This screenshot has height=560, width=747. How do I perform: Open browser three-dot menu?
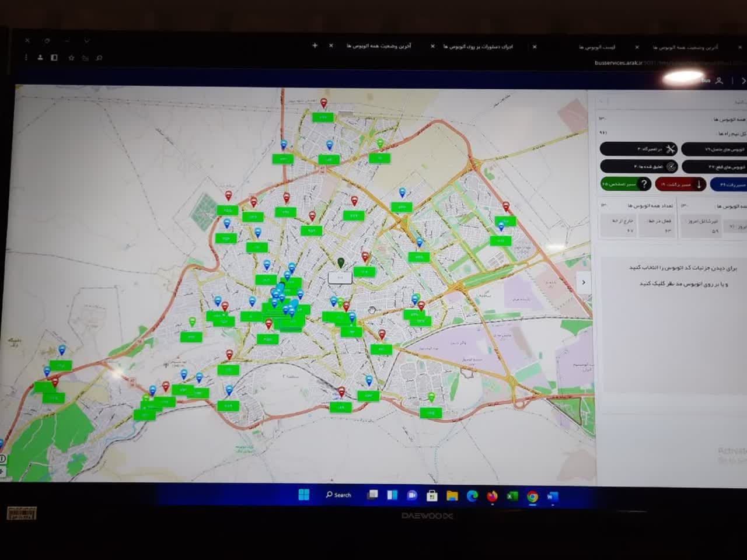tap(26, 58)
